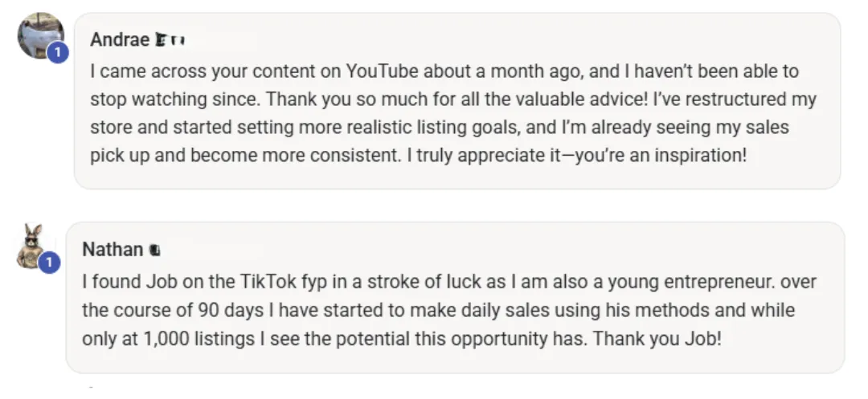Screen dimensions: 868x399
Task: Click the blurred icon after Andrae's name
Action: [x=170, y=40]
